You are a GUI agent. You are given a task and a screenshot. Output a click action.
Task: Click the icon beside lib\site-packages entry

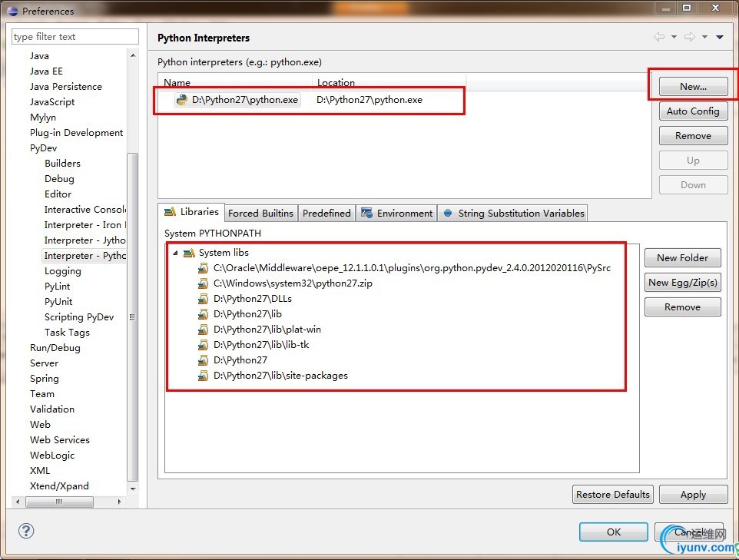pos(203,376)
